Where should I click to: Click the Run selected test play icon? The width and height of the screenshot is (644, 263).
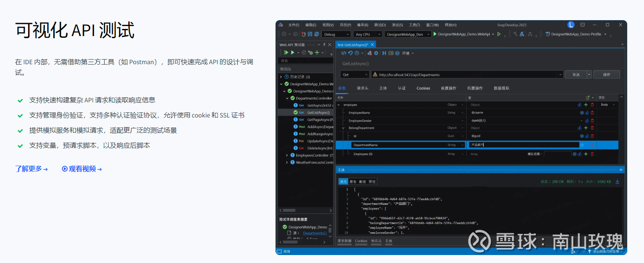pyautogui.click(x=293, y=52)
